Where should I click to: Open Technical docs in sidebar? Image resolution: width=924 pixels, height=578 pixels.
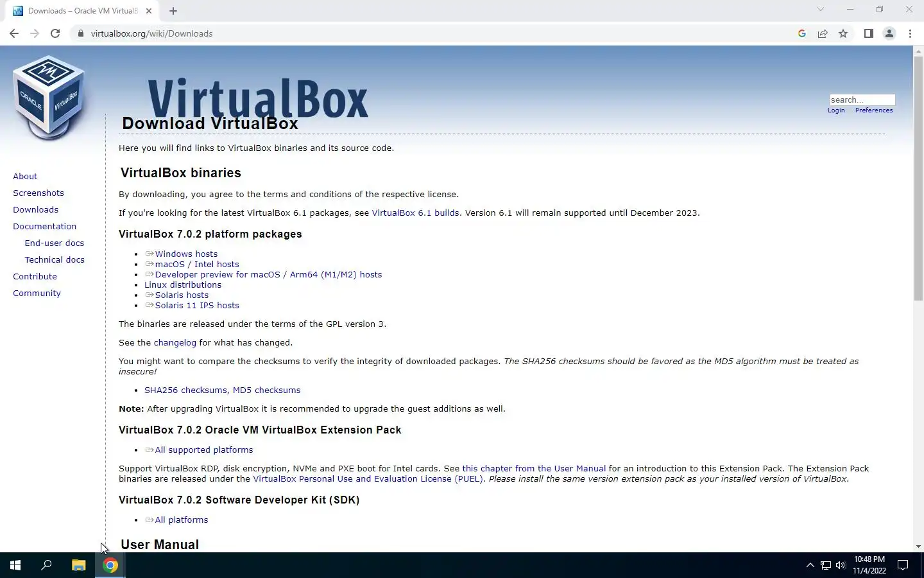point(55,259)
